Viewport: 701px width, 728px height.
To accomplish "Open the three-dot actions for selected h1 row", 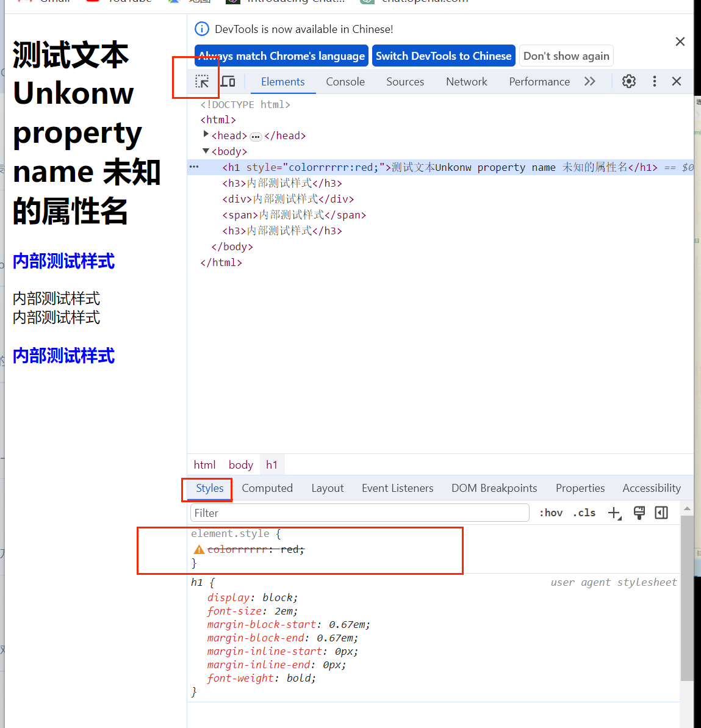I will point(194,167).
